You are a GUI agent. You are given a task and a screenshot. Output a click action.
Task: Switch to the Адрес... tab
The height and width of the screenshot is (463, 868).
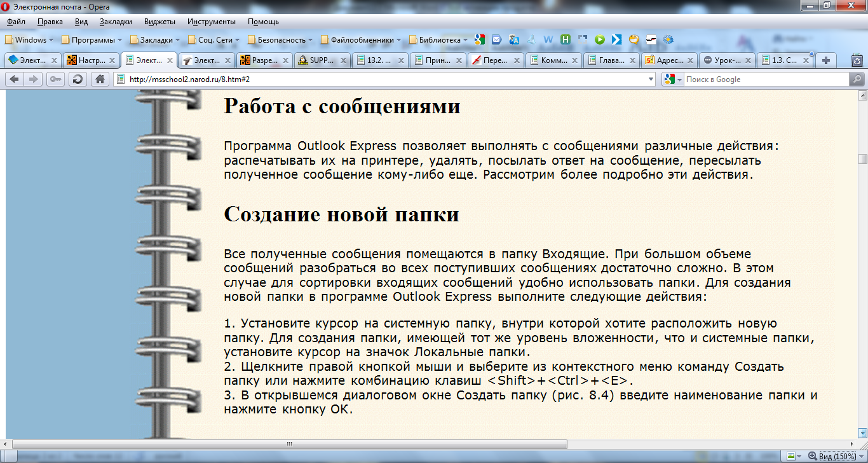670,60
